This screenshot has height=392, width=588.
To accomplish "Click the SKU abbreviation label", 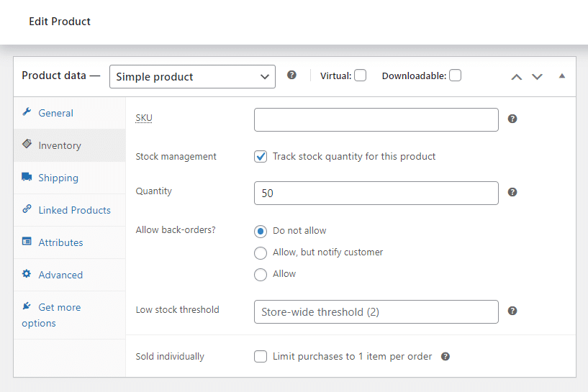I will coord(144,118).
